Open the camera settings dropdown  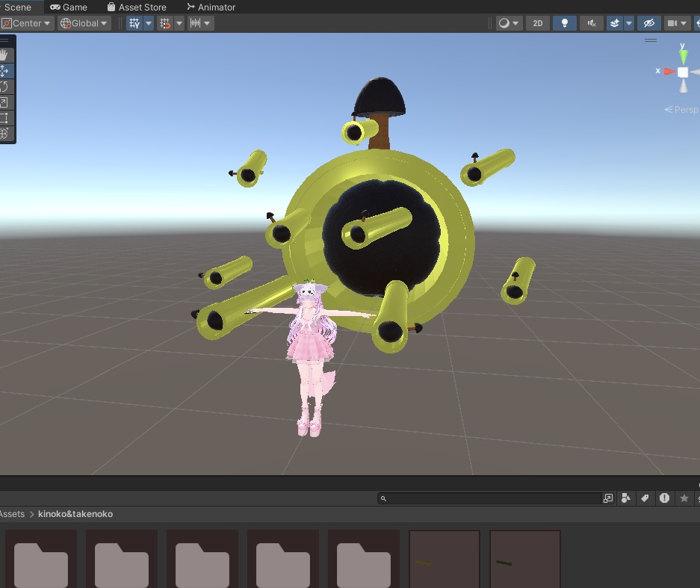click(676, 23)
